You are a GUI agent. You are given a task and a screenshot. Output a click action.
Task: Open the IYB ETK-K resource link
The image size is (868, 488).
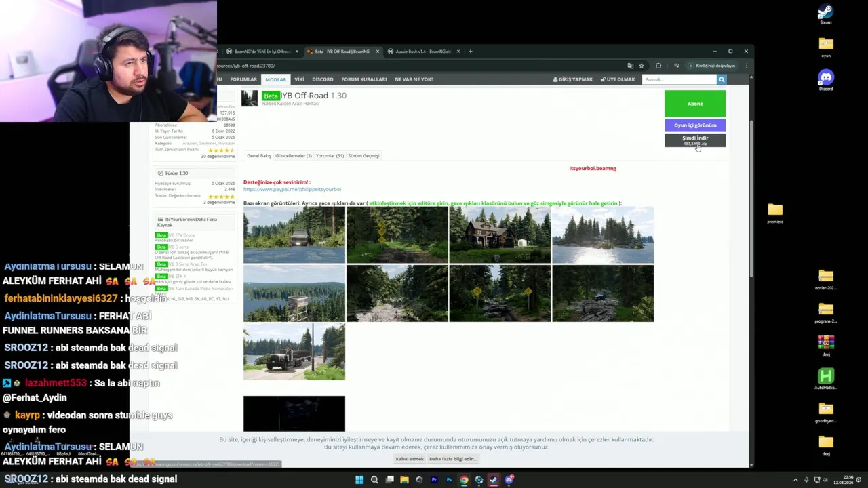(178, 276)
